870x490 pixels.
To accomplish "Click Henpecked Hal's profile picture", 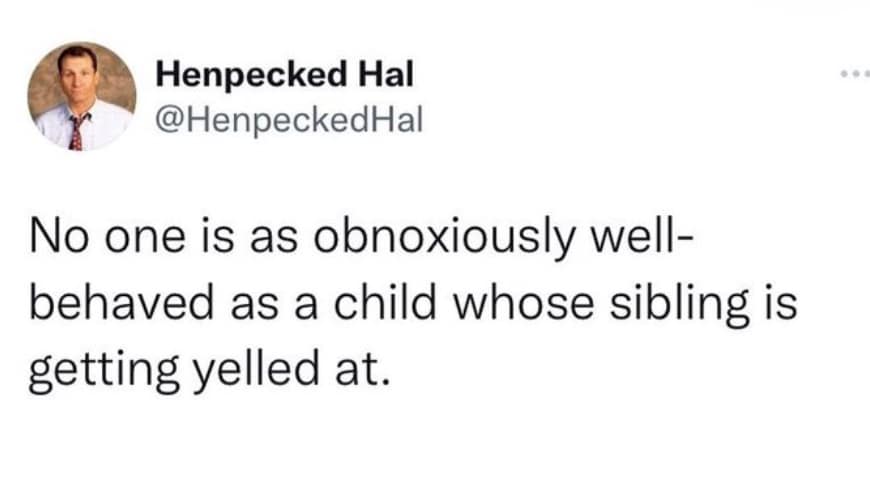I will pos(81,96).
